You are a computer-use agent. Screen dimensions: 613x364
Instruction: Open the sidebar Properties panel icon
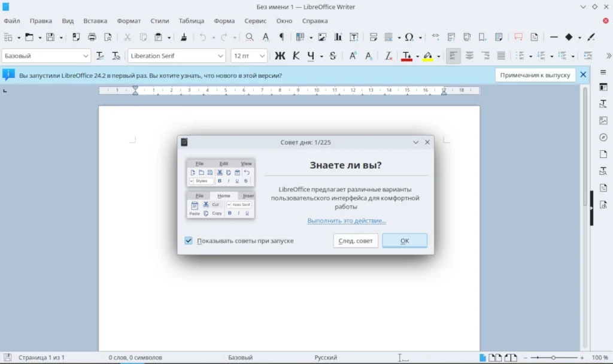click(x=603, y=87)
